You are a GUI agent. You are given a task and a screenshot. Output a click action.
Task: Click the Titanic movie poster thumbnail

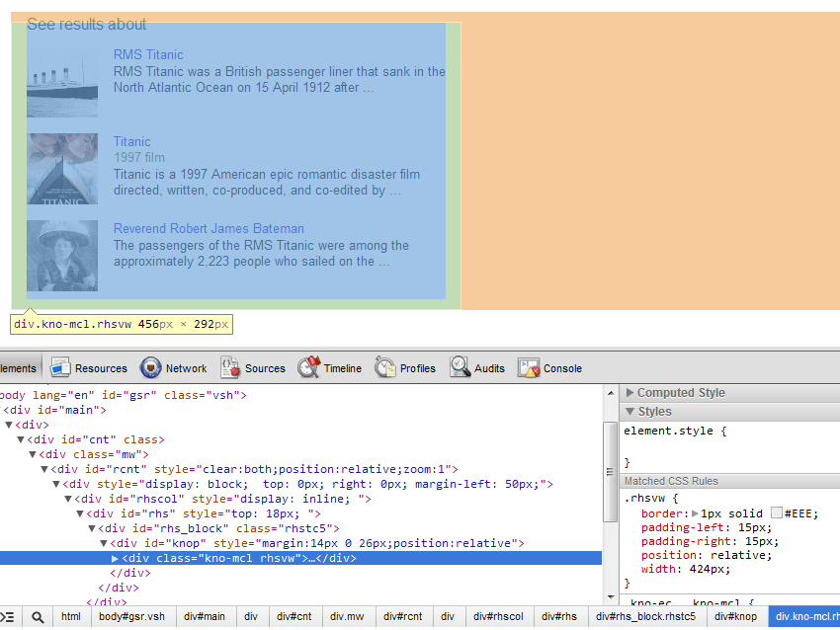tap(62, 169)
